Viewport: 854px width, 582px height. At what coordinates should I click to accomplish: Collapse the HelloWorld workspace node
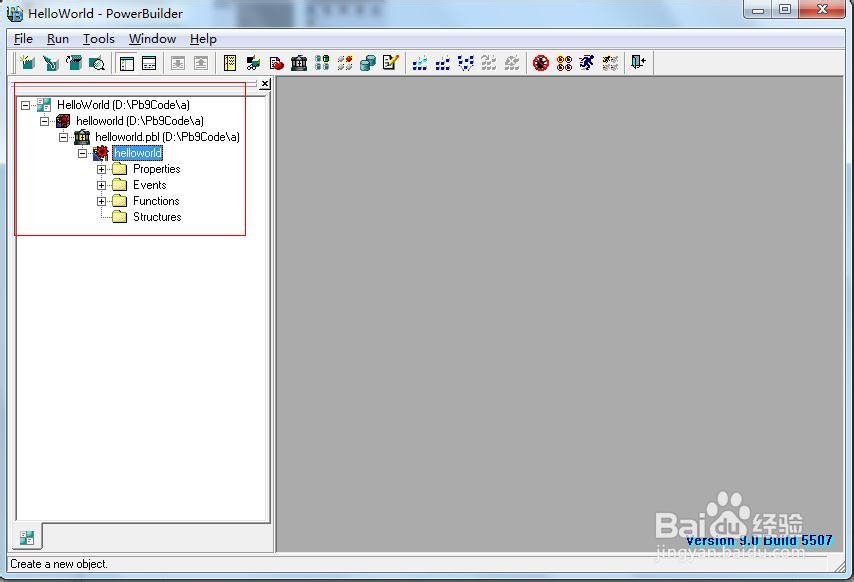point(26,105)
